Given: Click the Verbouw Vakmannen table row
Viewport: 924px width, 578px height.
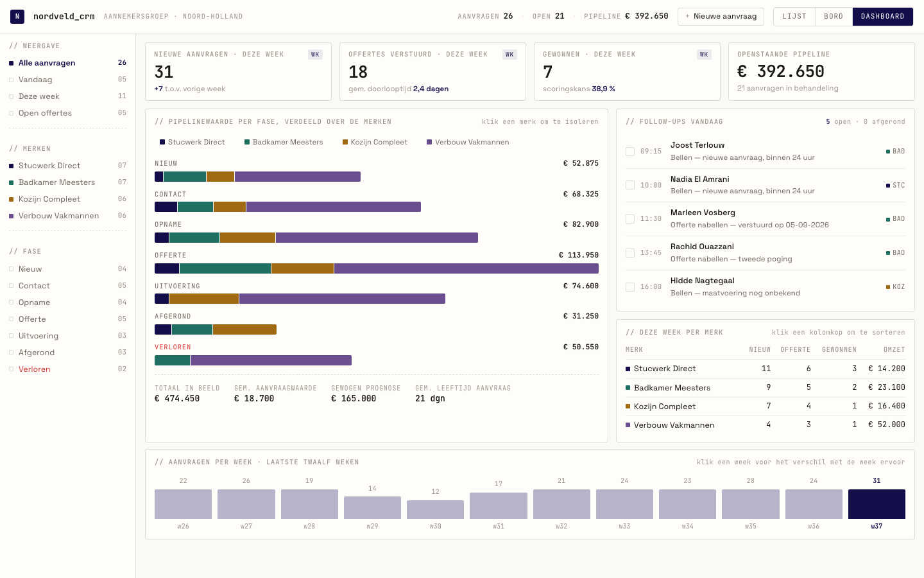Looking at the screenshot, I should click(x=766, y=425).
